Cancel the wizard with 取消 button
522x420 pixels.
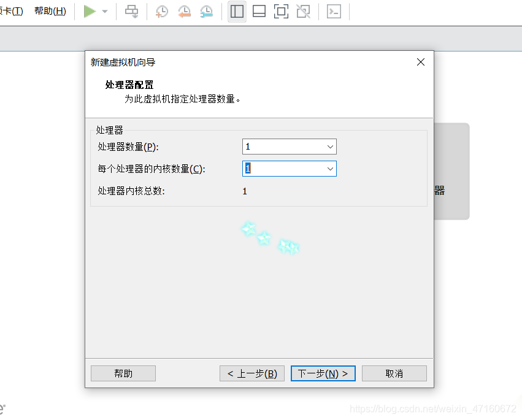click(x=394, y=373)
